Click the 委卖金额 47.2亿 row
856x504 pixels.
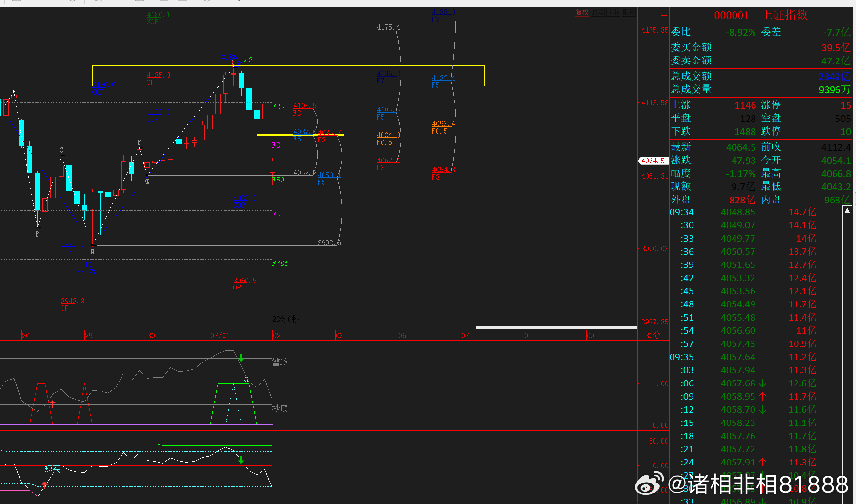[760, 60]
